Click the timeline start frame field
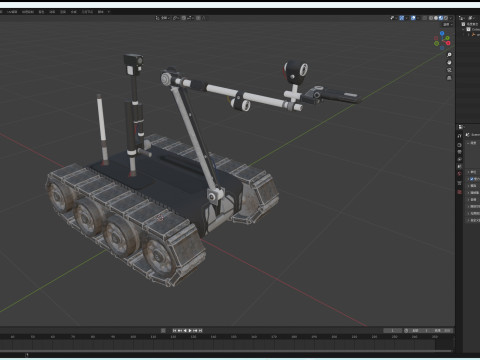The image size is (480, 360). (420, 330)
